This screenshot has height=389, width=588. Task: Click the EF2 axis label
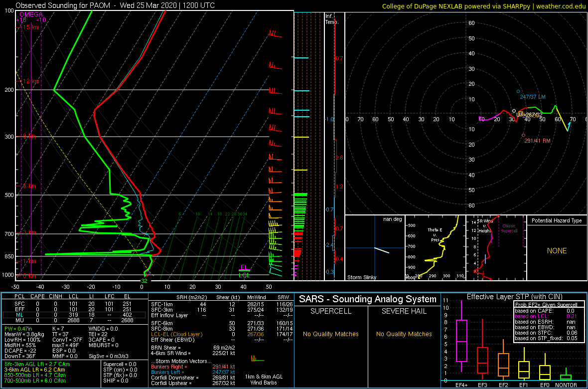504,384
